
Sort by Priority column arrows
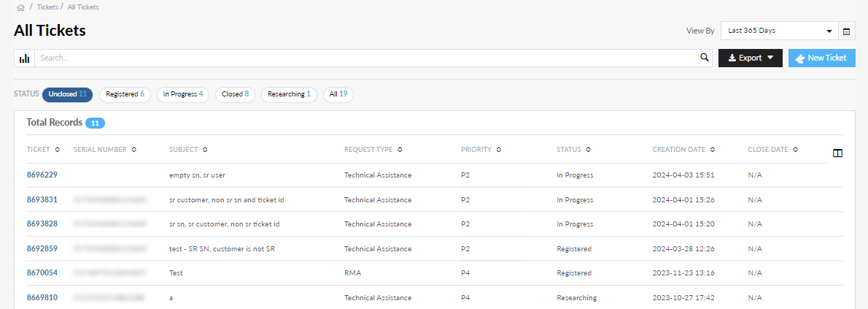point(498,150)
